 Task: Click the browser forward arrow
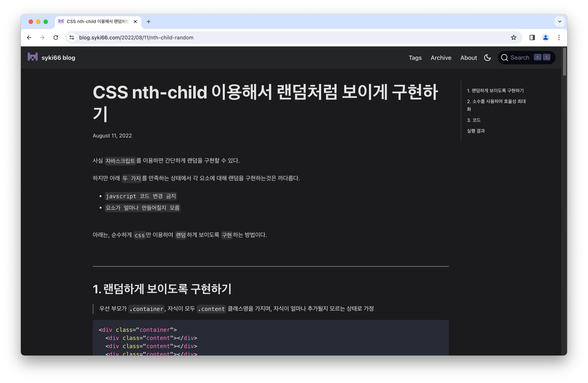(x=43, y=38)
